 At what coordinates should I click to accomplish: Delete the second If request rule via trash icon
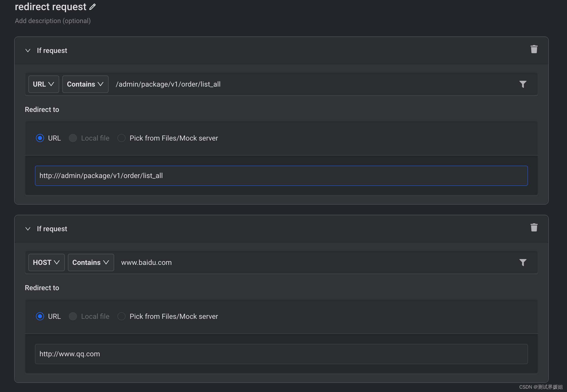(534, 227)
